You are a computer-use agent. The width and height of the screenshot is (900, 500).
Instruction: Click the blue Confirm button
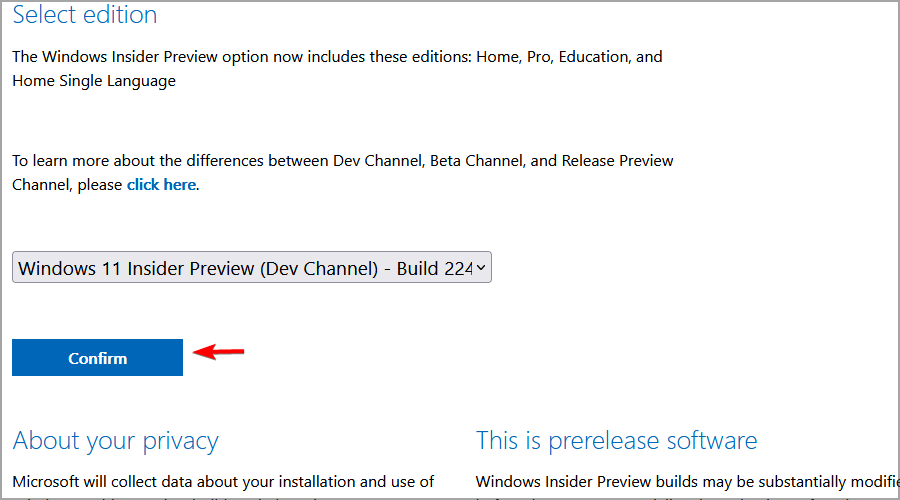coord(97,358)
